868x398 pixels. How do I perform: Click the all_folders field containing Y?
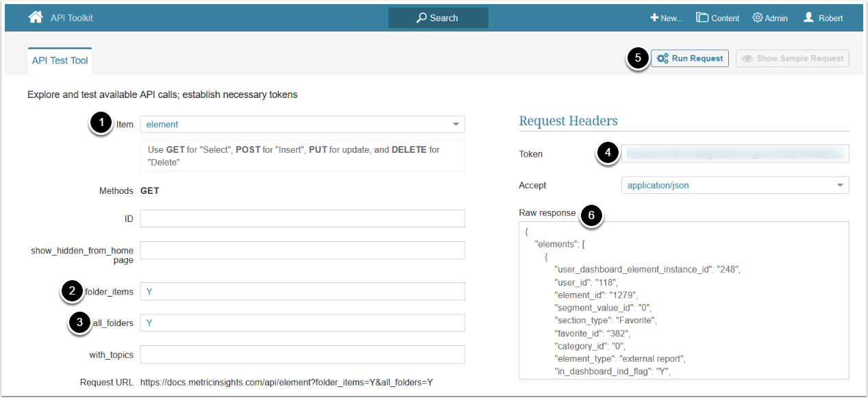302,323
